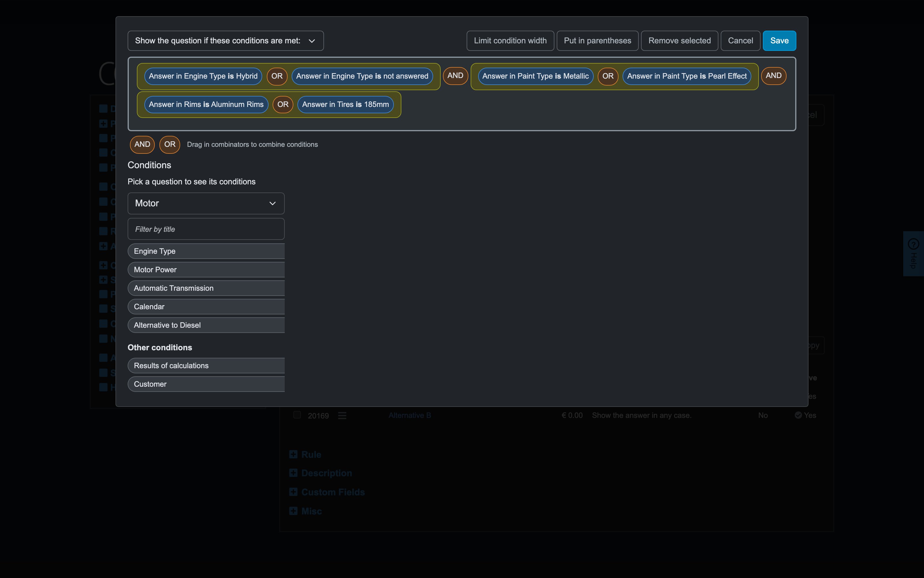Click AND after the Paint Type group
This screenshot has width=924, height=578.
[x=773, y=76]
